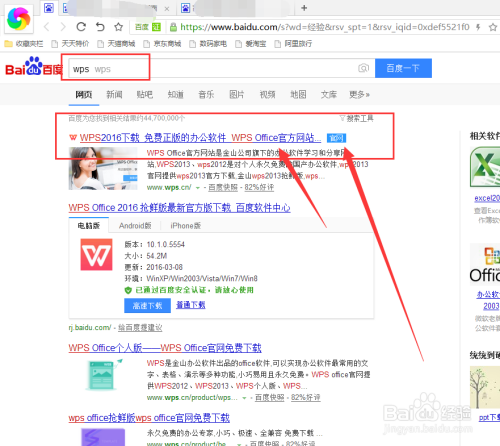The height and width of the screenshot is (446, 500).
Task: Open wps office抢鲜版 result link
Action: 149,418
